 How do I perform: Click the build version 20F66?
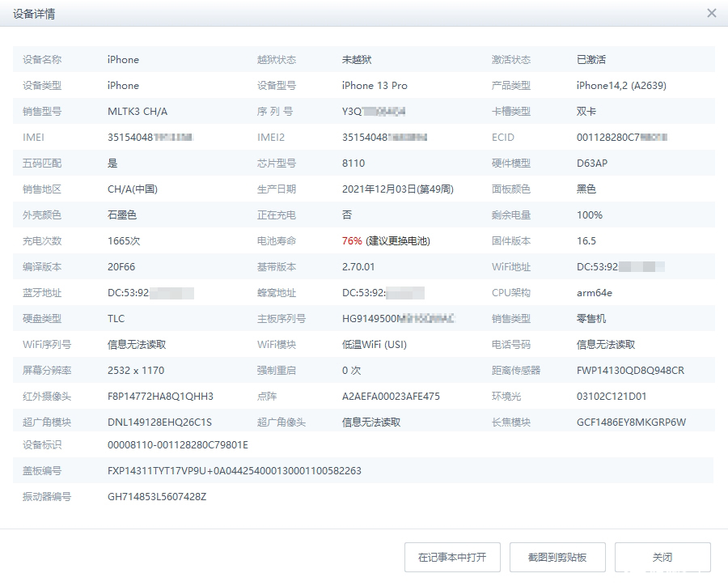121,267
